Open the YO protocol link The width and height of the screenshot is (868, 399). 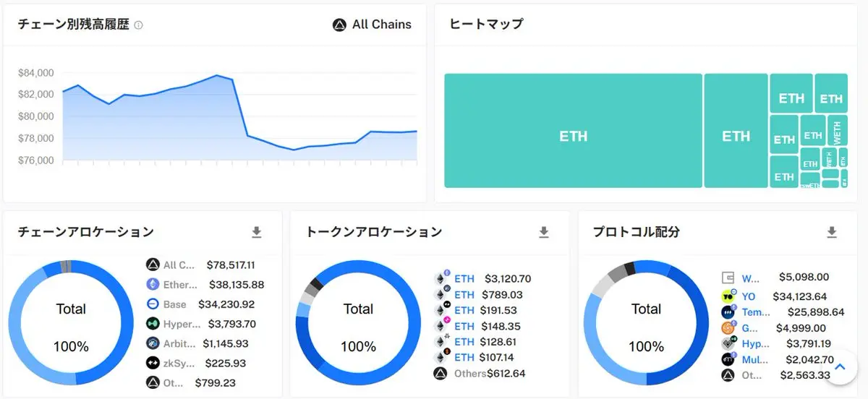[x=748, y=296]
